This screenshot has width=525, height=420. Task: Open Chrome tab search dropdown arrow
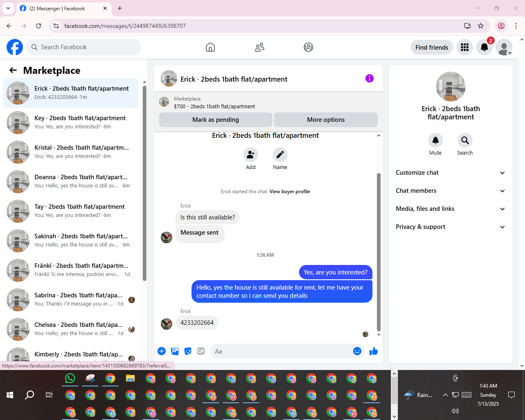coord(8,8)
